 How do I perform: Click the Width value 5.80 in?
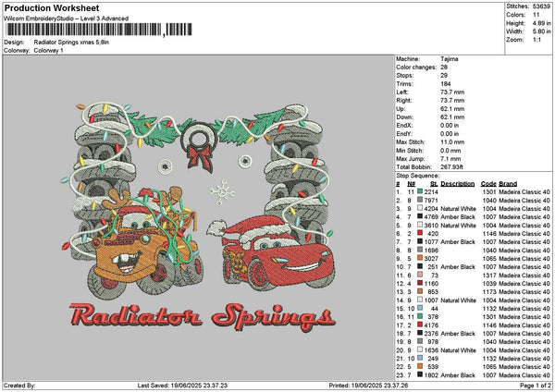click(541, 31)
